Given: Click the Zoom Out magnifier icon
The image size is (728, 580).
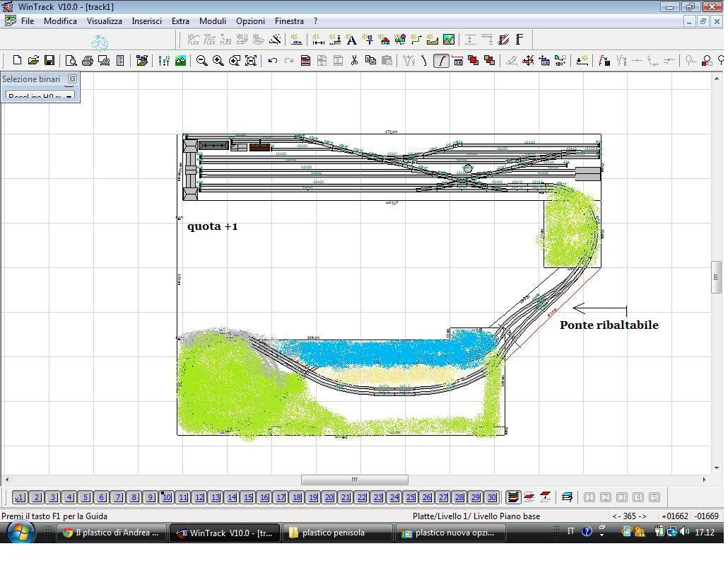Looking at the screenshot, I should [x=201, y=60].
